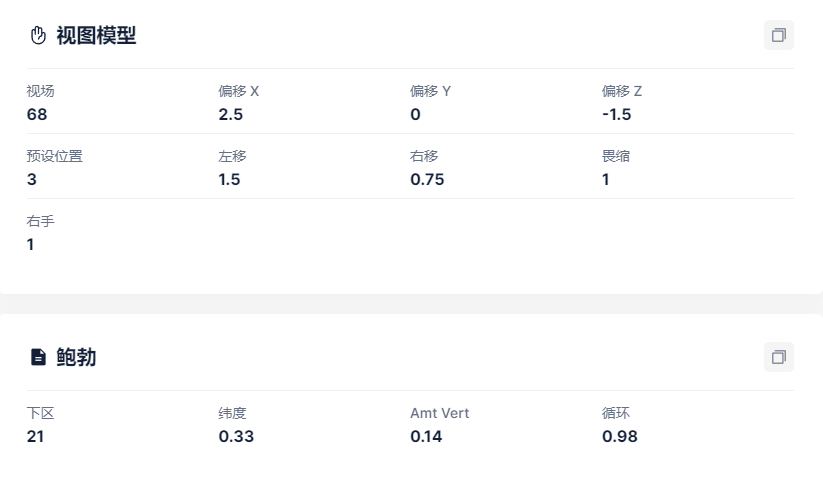The image size is (823, 481).
Task: Click the 右手 value 1
Action: [x=30, y=244]
